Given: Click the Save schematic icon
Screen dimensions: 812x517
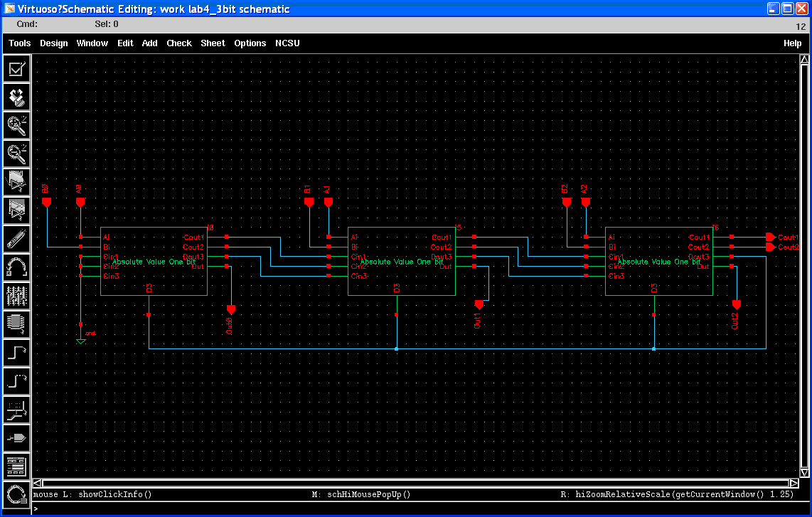Looking at the screenshot, I should [x=16, y=97].
